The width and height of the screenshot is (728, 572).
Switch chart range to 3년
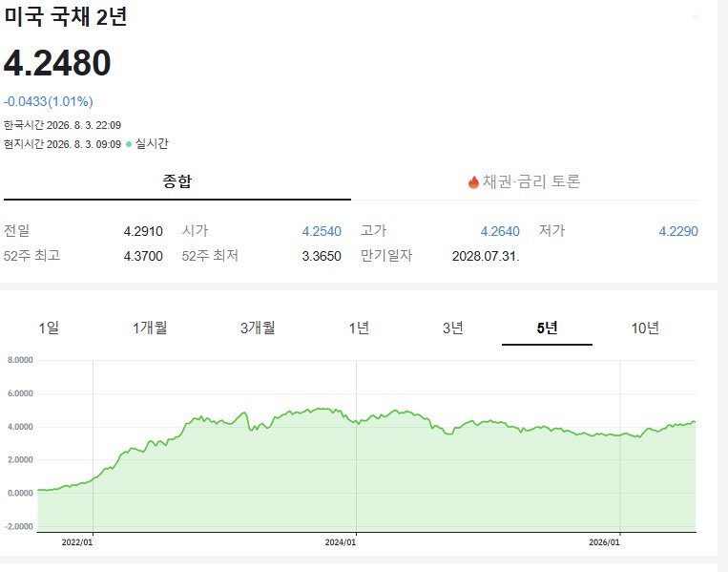pos(452,328)
